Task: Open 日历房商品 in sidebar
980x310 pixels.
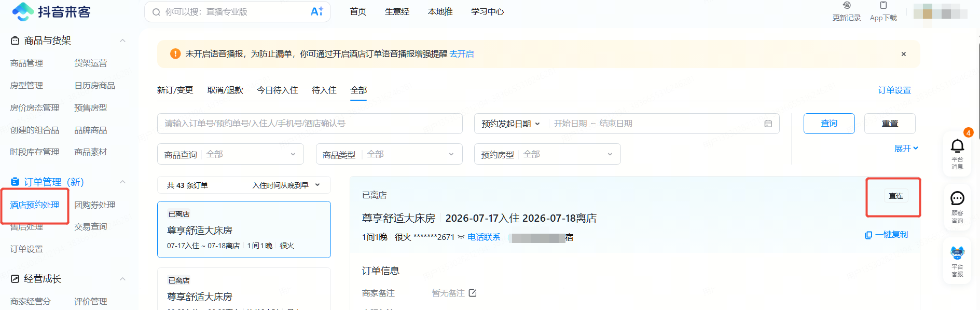Action: click(x=95, y=86)
